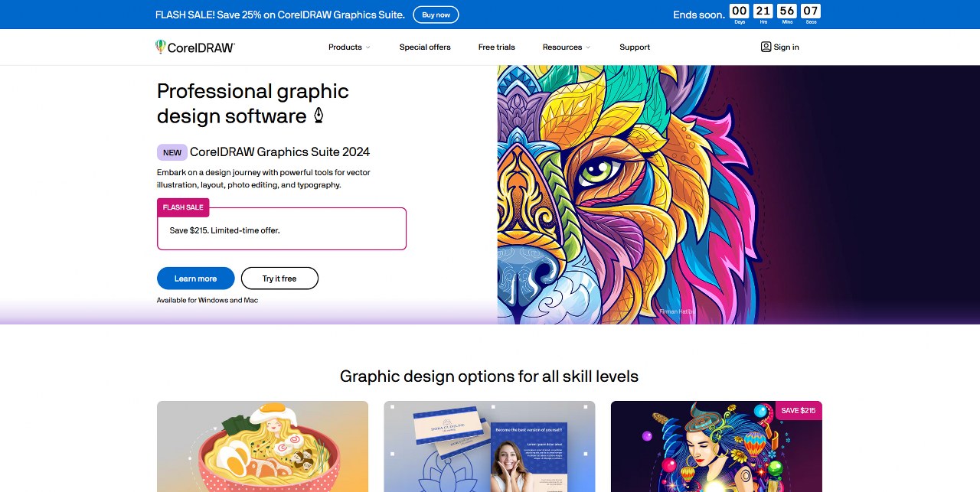The width and height of the screenshot is (980, 492).
Task: Click 'CorelDRAW Graphics Suite 2024' title
Action: pyautogui.click(x=279, y=152)
